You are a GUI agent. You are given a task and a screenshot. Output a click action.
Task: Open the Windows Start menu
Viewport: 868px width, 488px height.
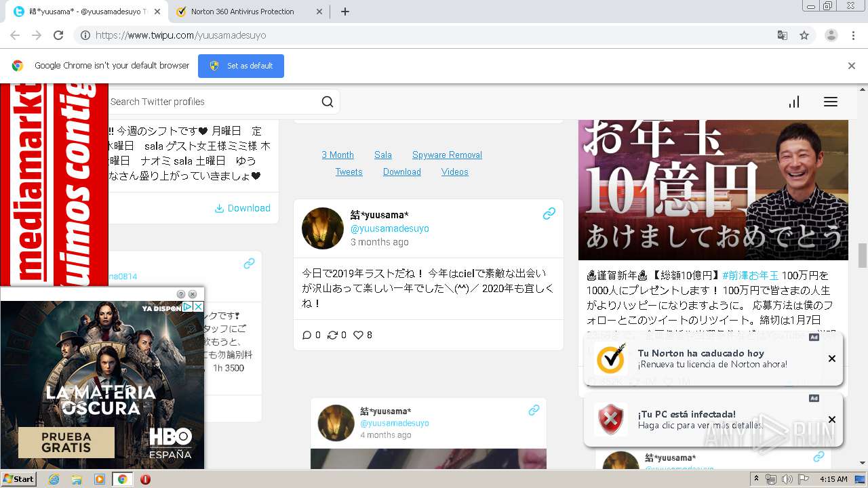tap(18, 479)
